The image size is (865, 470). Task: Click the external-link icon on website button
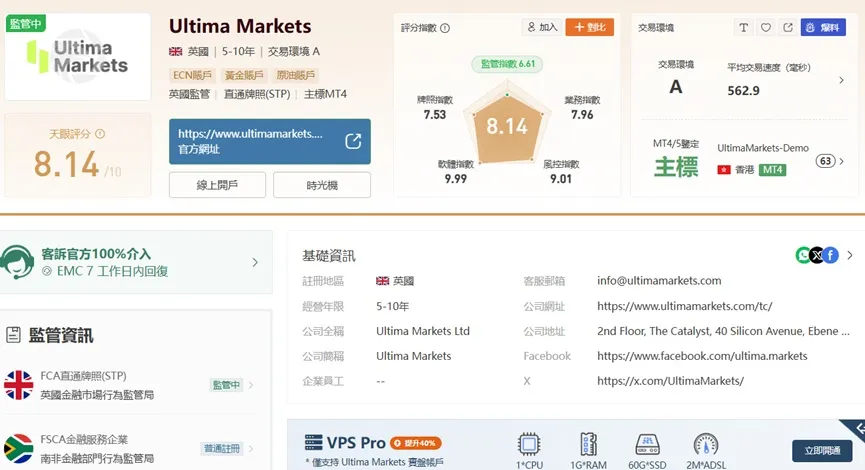point(353,141)
